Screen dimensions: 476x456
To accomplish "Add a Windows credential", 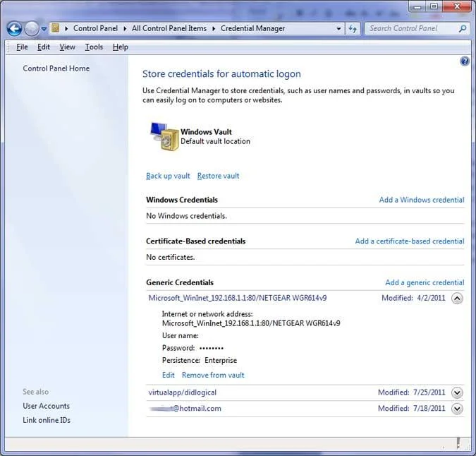I will 422,200.
